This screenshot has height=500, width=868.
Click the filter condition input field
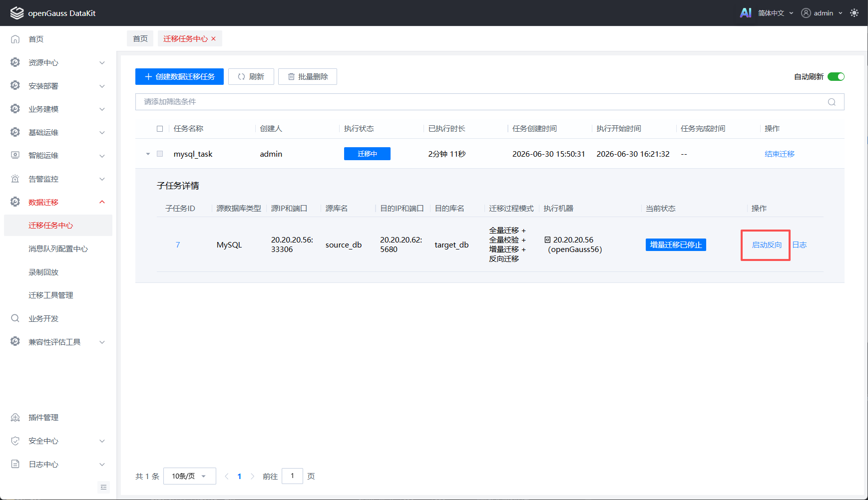point(490,102)
